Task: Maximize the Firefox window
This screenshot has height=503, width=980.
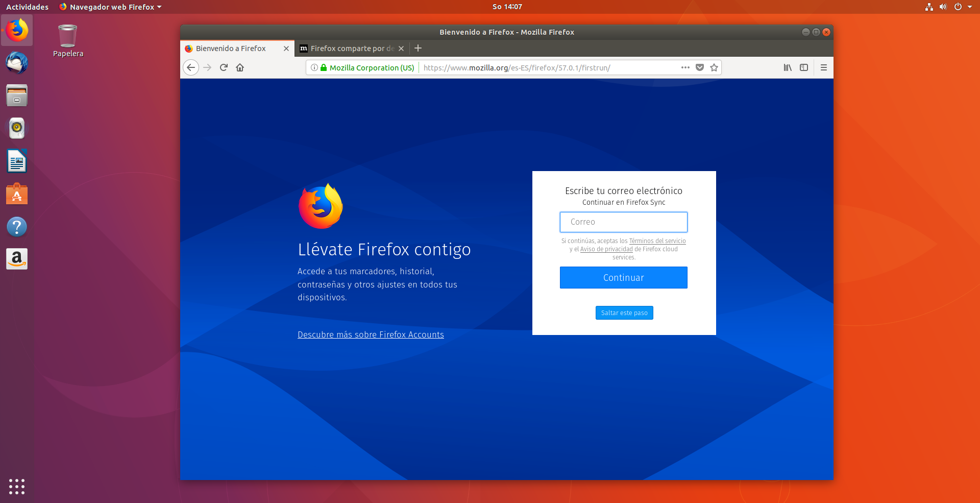Action: (816, 32)
